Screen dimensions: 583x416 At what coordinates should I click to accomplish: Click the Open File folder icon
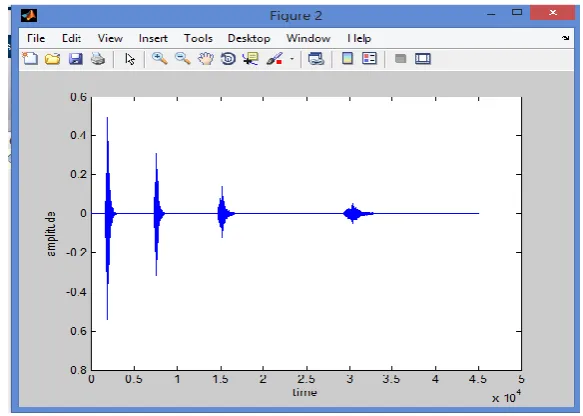point(52,59)
